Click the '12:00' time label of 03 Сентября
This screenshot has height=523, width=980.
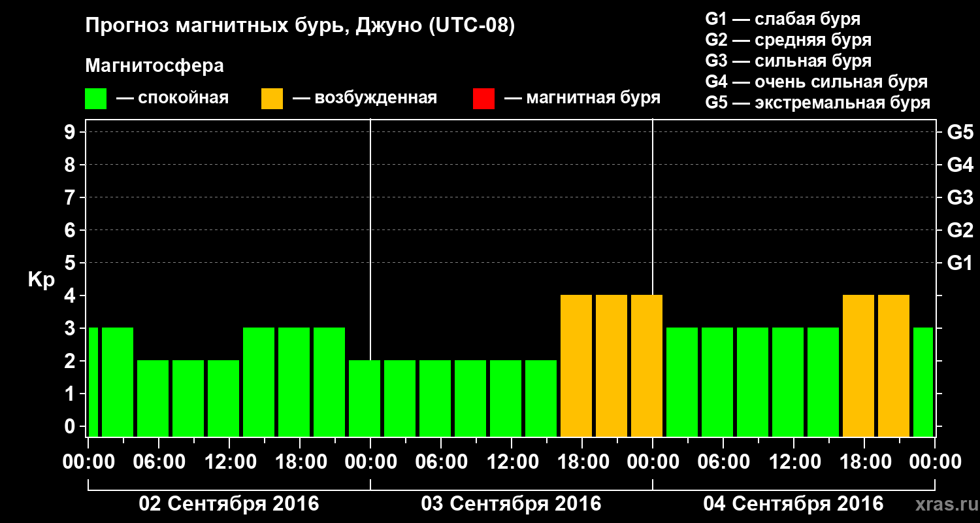[512, 462]
